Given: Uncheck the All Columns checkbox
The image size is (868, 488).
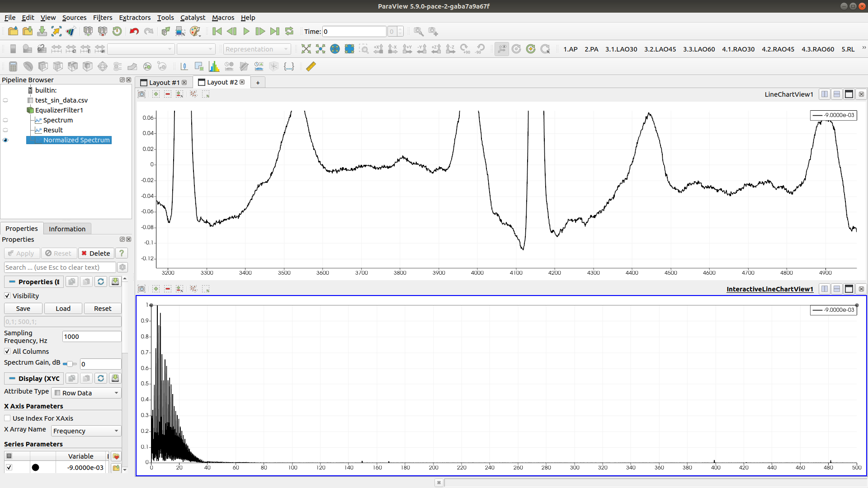Looking at the screenshot, I should pos(7,352).
